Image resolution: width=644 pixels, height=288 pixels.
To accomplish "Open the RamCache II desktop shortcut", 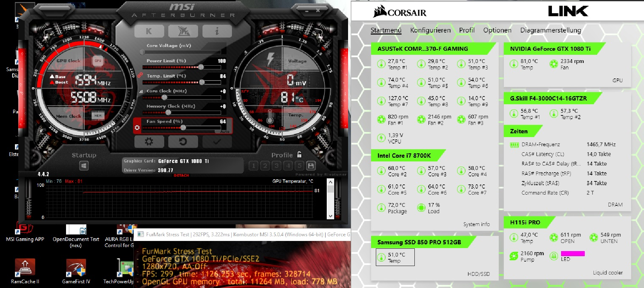I will [25, 271].
